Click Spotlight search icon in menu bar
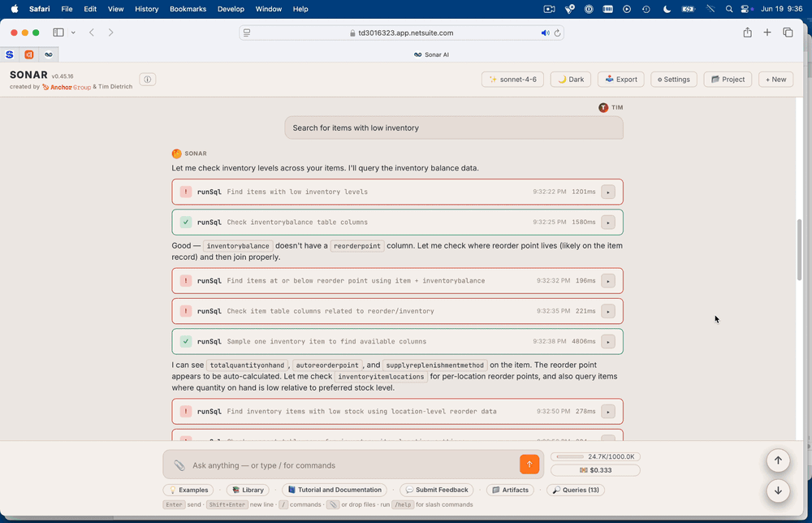812x523 pixels. click(729, 9)
